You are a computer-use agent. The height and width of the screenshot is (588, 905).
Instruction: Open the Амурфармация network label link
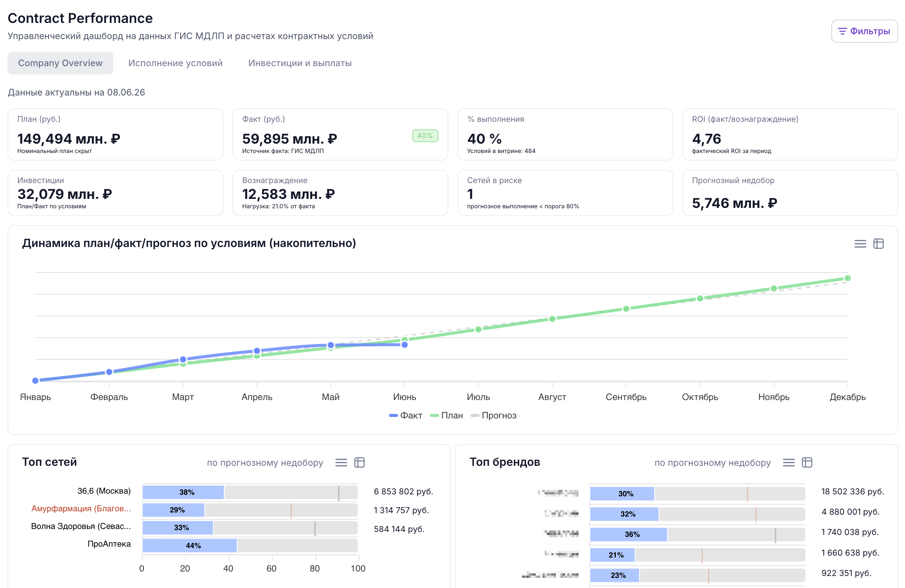point(81,509)
